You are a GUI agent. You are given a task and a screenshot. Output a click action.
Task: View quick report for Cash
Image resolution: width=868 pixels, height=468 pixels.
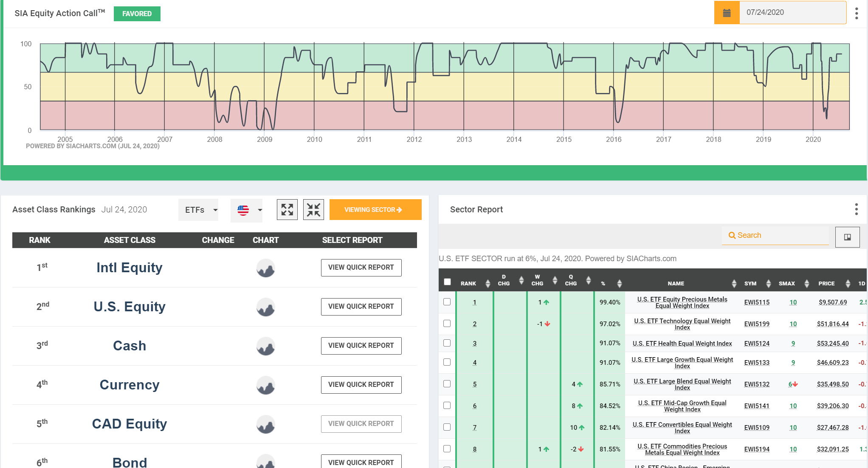361,346
